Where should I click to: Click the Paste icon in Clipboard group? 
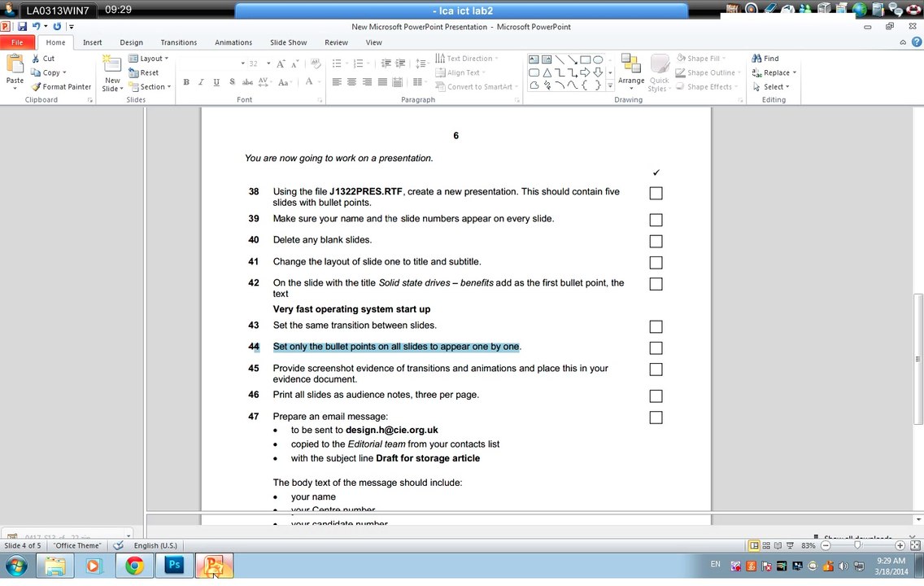(x=14, y=63)
